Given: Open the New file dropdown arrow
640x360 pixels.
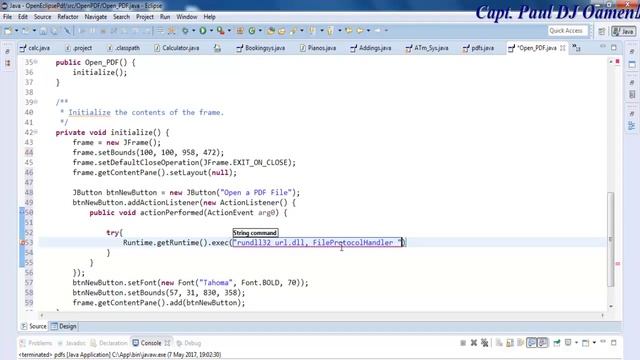Looking at the screenshot, I should 16,31.
